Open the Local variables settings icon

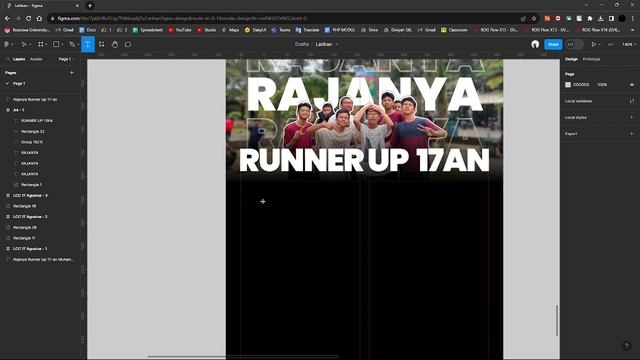point(632,101)
